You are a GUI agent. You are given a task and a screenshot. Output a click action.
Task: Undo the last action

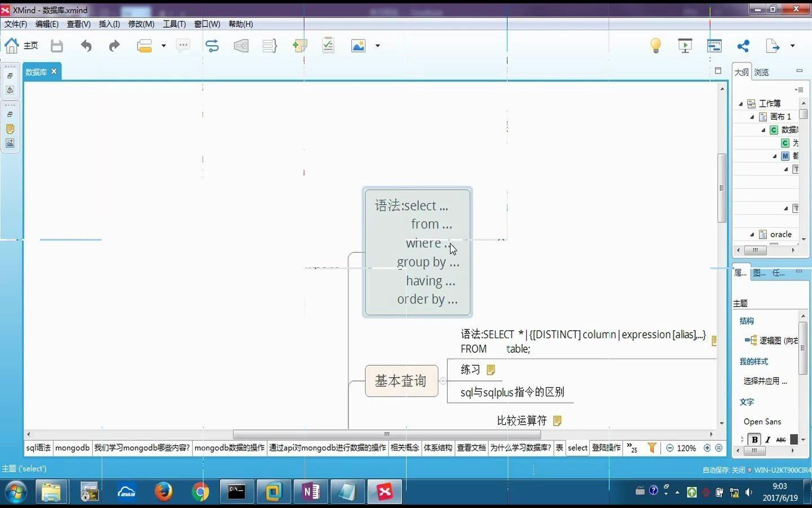point(86,46)
